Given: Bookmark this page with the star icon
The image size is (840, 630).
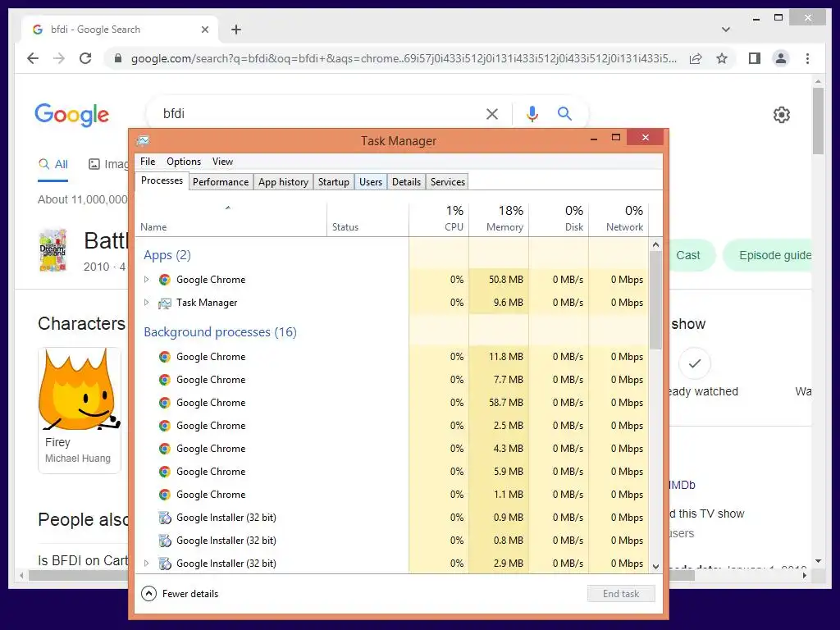Looking at the screenshot, I should tap(722, 58).
